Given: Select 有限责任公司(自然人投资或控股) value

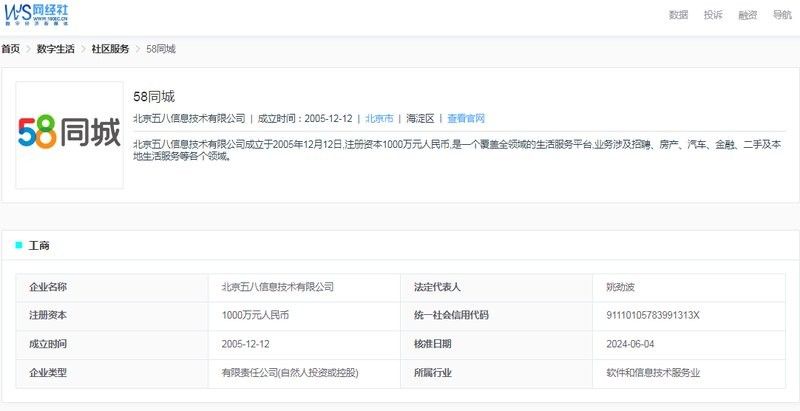Looking at the screenshot, I should coord(290,373).
